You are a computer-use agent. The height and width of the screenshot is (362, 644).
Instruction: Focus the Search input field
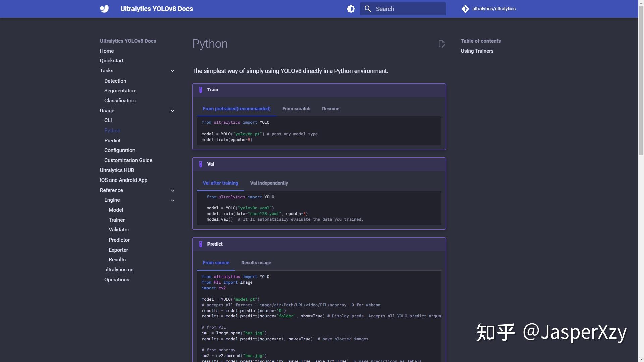[403, 9]
